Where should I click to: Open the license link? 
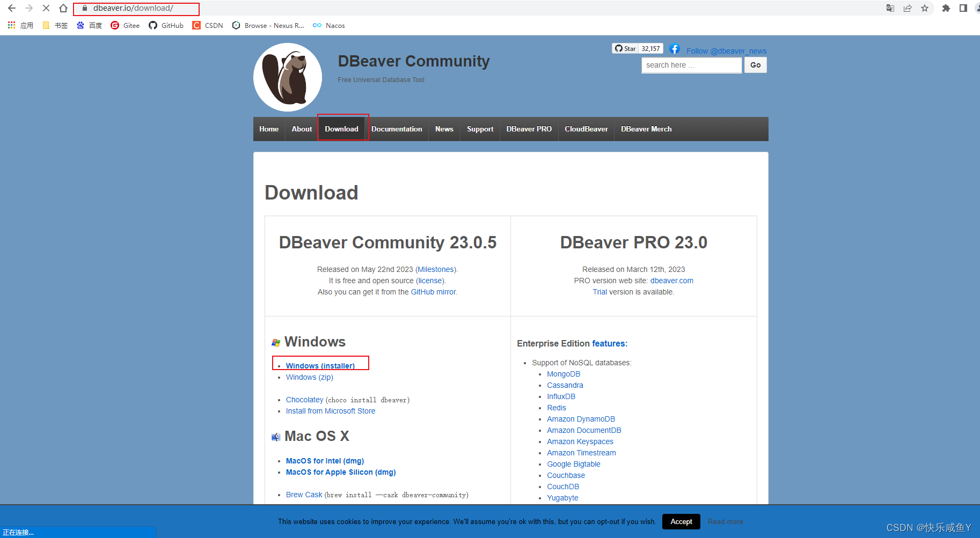(430, 281)
